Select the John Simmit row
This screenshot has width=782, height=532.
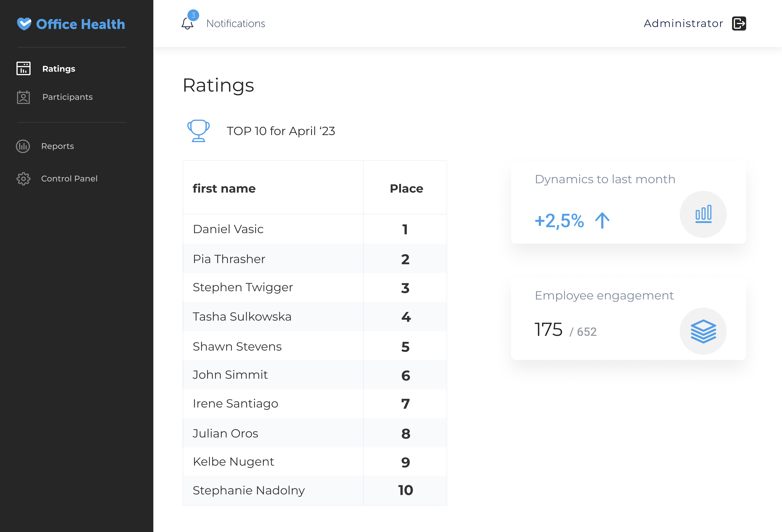[315, 375]
